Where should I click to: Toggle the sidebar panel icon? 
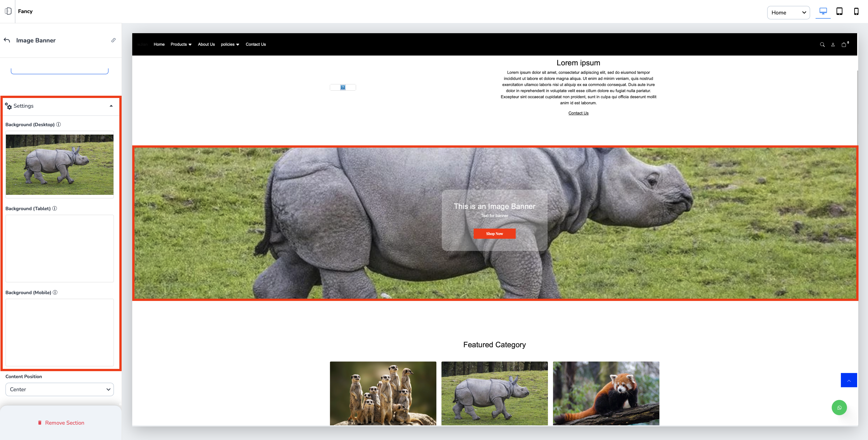pyautogui.click(x=8, y=11)
